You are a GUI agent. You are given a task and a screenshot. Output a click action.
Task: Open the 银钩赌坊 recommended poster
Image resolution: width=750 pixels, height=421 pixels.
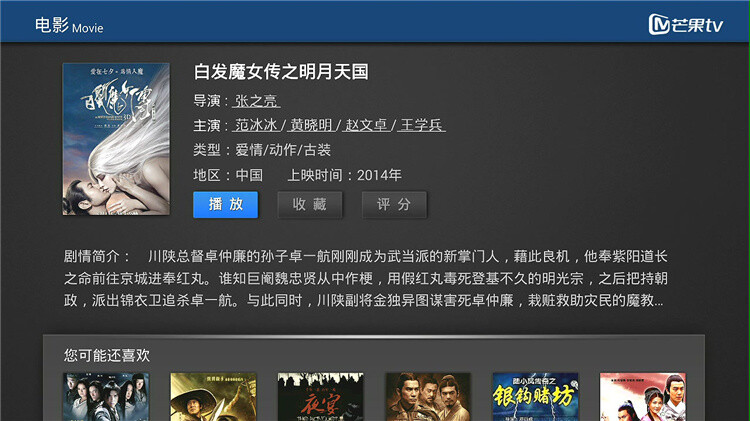[x=535, y=397]
